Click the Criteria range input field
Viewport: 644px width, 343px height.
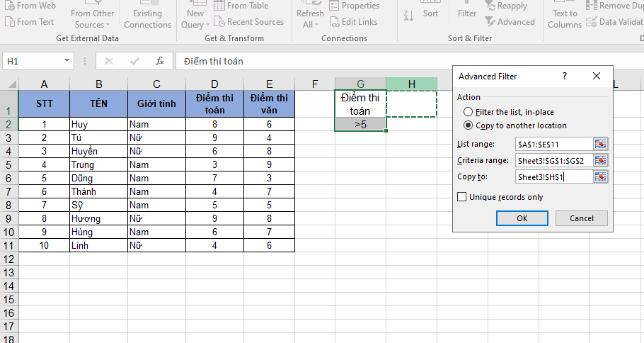click(553, 160)
